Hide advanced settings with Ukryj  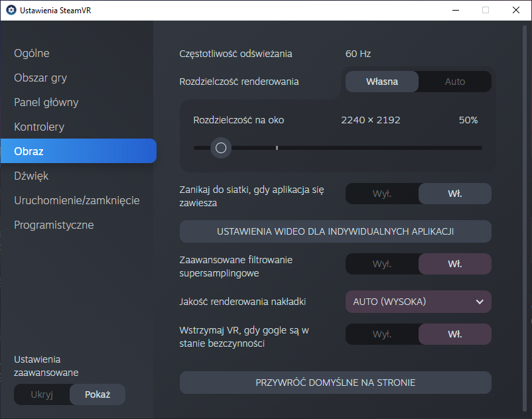[x=42, y=394]
